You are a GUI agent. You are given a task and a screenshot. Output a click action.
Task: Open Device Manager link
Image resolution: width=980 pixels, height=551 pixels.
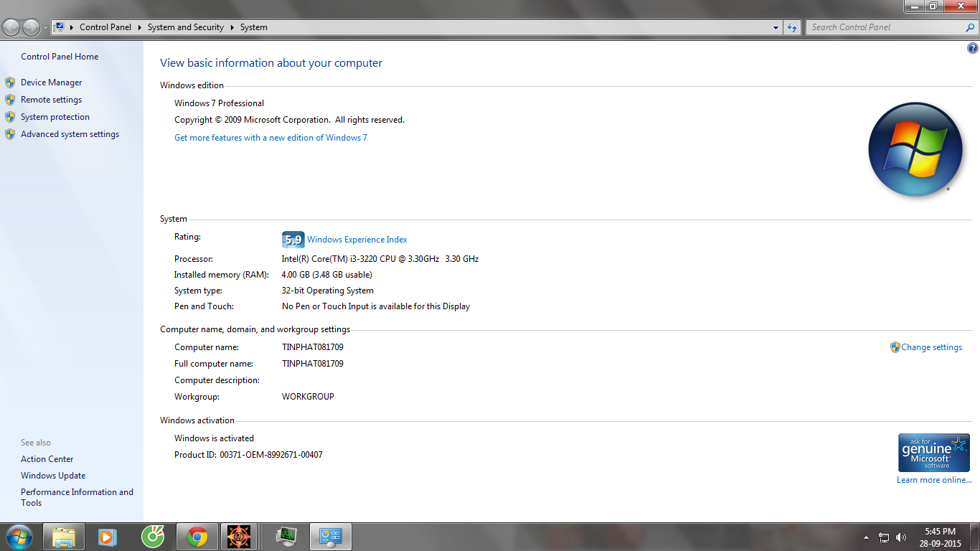[51, 83]
